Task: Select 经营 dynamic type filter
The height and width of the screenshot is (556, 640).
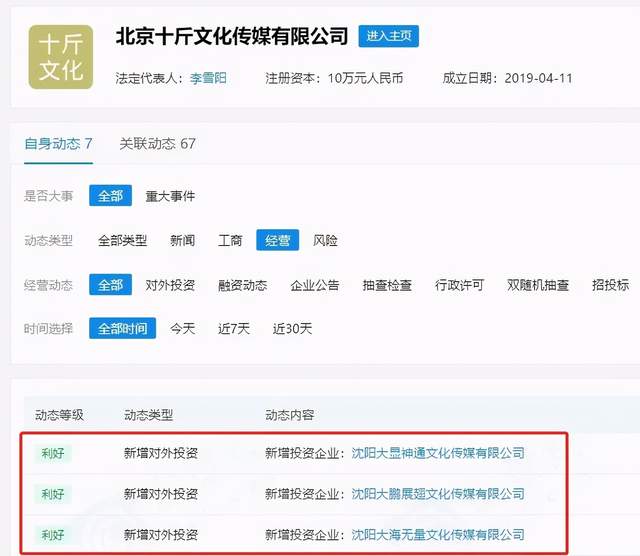Action: 278,240
